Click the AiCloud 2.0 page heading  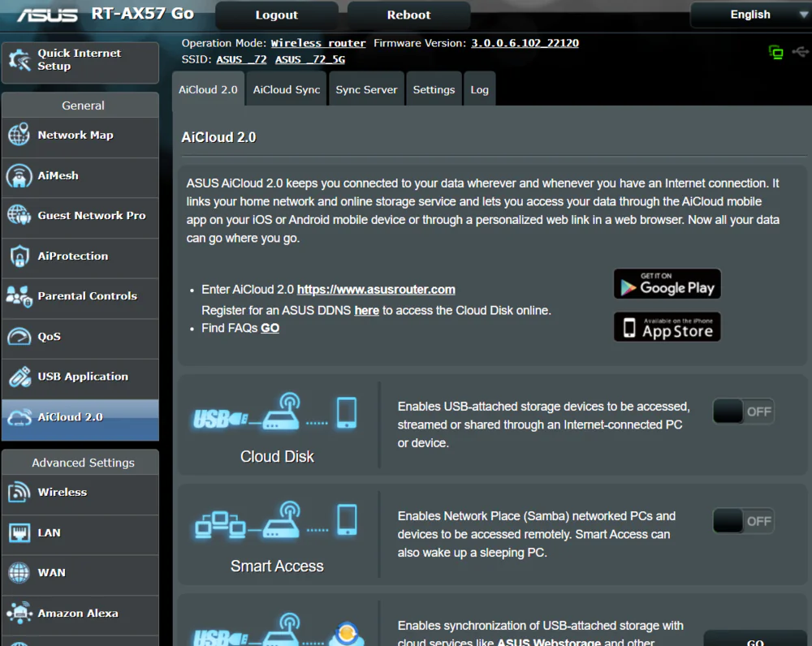click(218, 137)
